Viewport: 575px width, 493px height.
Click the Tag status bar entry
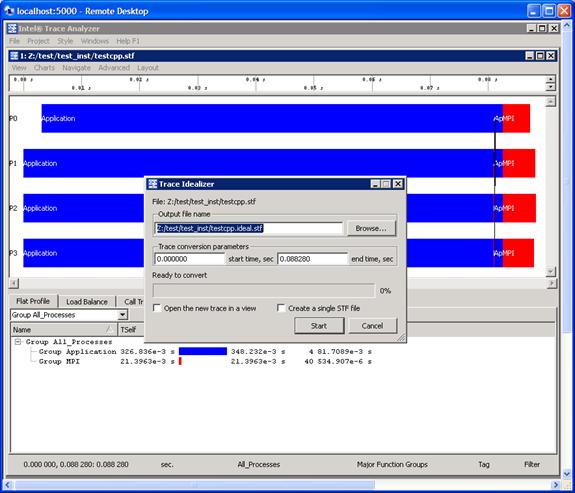pyautogui.click(x=484, y=464)
